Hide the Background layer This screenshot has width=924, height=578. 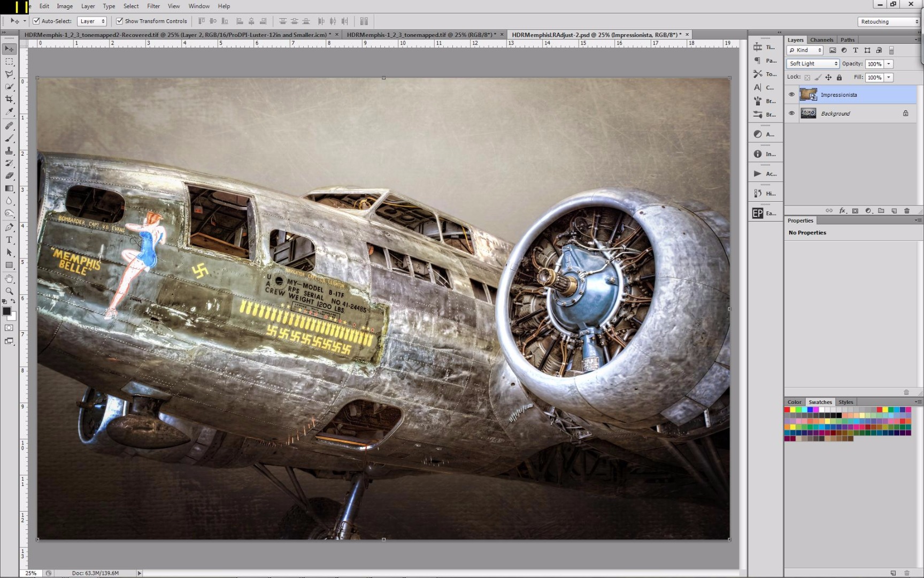point(791,113)
